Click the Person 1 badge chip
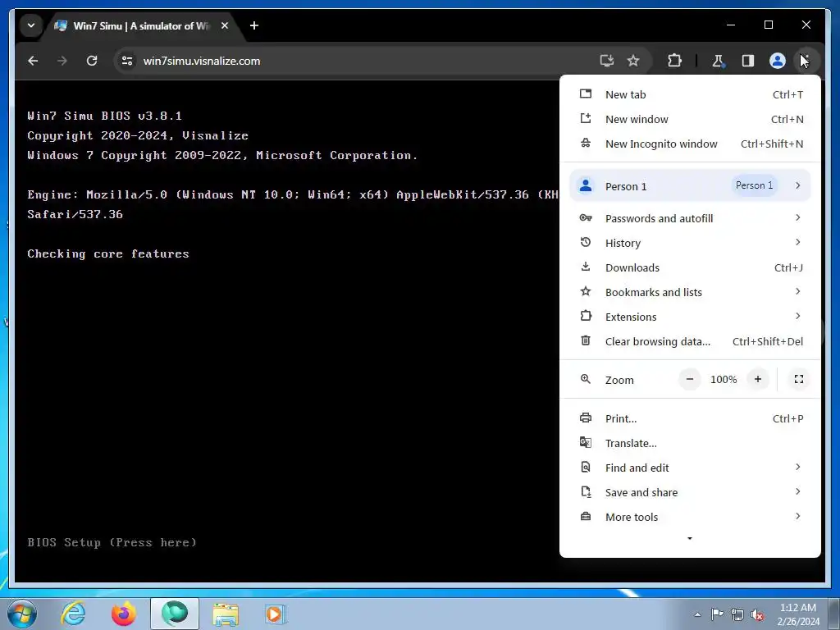This screenshot has height=630, width=840. point(755,185)
